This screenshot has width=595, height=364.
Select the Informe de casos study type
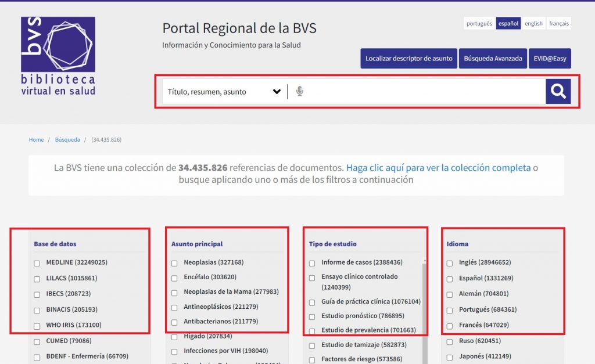[312, 263]
